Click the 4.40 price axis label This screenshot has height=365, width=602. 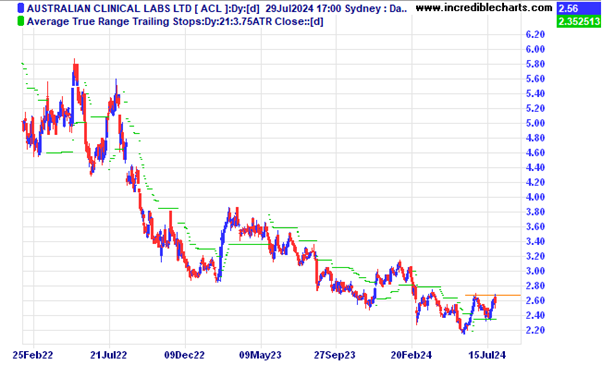click(x=535, y=167)
